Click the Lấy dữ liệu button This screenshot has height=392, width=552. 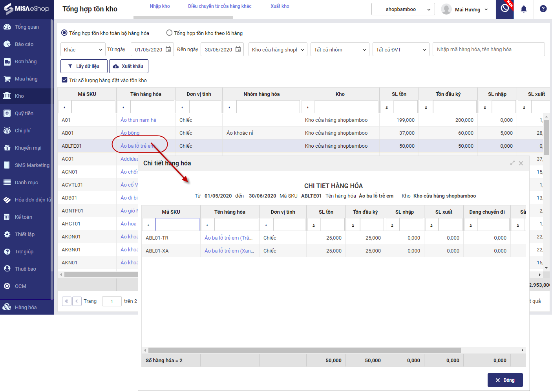click(x=84, y=66)
